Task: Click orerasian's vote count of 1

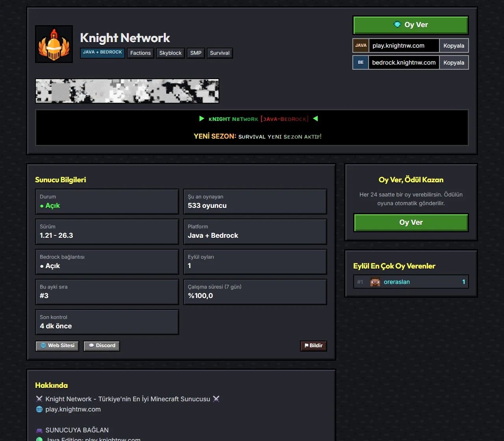Action: (x=463, y=282)
